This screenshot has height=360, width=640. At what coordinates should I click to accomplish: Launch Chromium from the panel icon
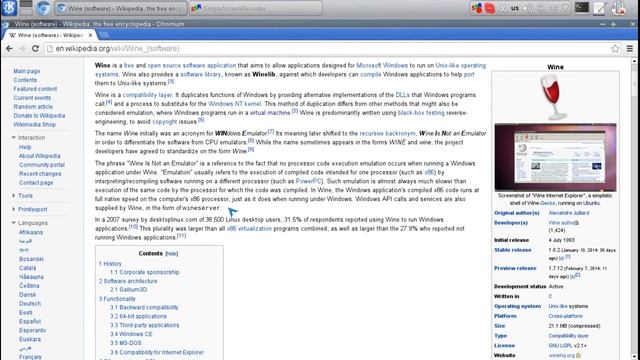(x=43, y=8)
